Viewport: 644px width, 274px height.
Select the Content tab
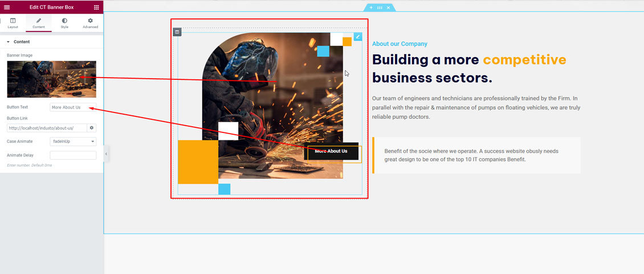click(39, 23)
